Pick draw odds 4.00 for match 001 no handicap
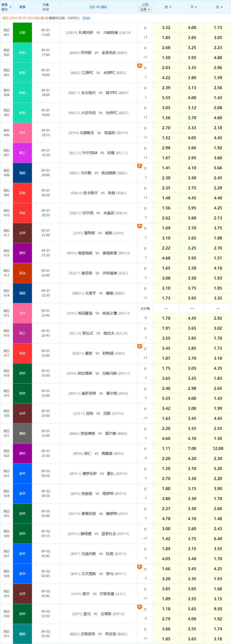This screenshot has height=644, width=231. (x=192, y=27)
